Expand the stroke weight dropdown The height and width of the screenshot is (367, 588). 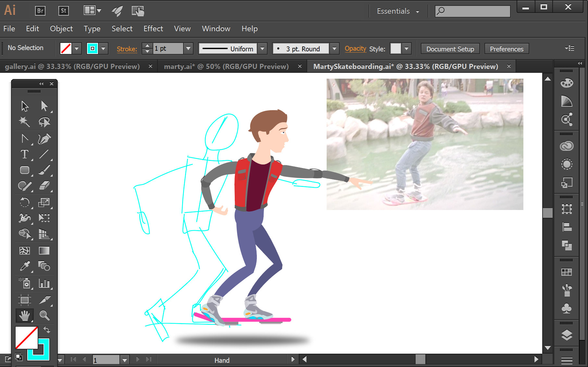coord(188,49)
